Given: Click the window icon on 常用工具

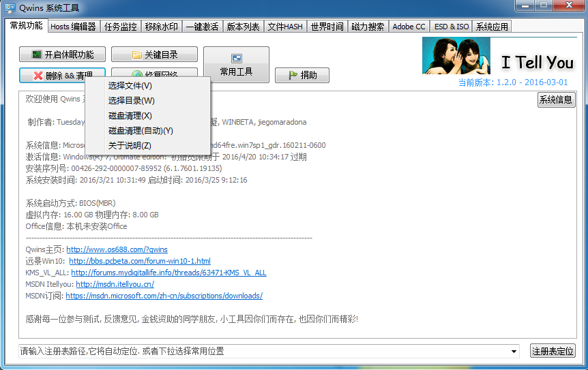Looking at the screenshot, I should click(x=237, y=58).
